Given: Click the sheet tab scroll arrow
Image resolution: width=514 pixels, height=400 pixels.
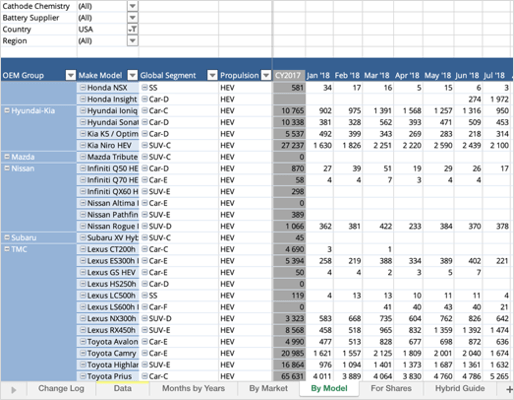Looking at the screenshot, I should coord(14,389).
